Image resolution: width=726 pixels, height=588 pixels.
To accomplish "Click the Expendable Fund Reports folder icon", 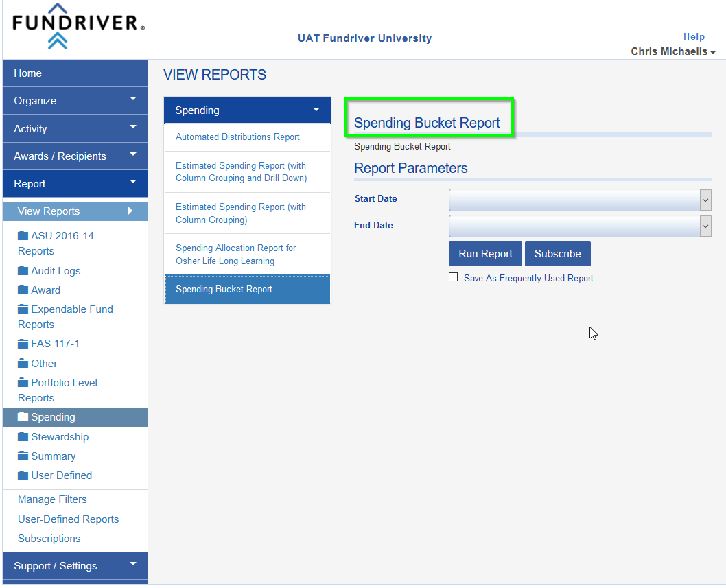I will [23, 309].
